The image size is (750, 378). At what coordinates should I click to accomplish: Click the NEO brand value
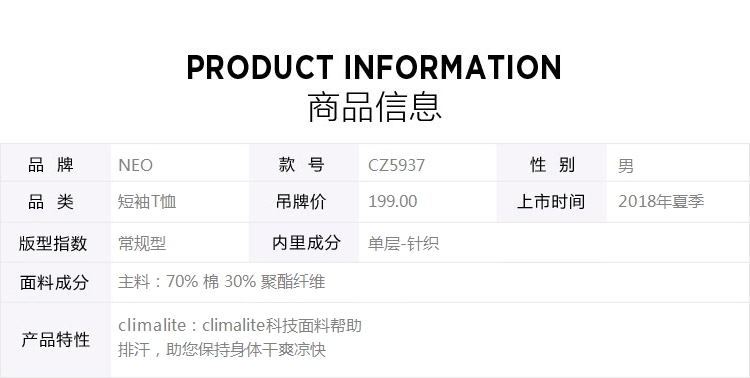(x=135, y=165)
